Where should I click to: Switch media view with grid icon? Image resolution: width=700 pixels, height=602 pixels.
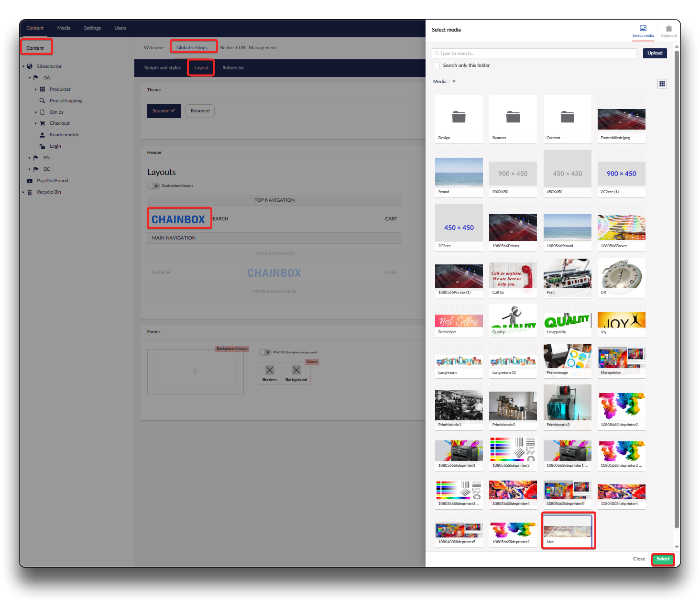coord(662,84)
